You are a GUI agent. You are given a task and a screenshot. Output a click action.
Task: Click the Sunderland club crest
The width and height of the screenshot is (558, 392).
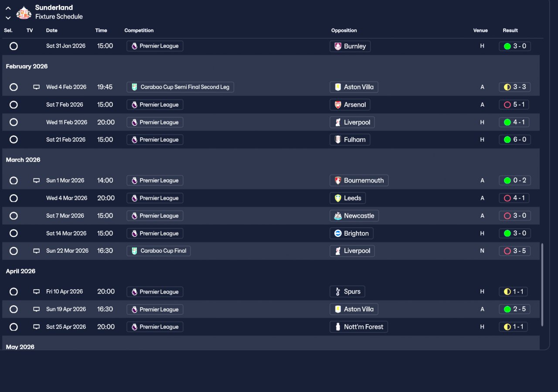24,13
